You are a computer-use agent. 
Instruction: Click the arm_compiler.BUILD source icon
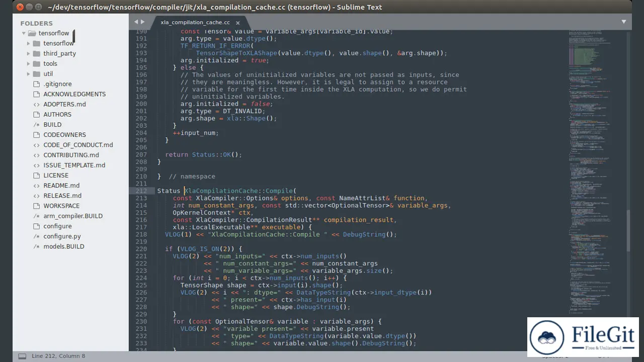tap(36, 216)
